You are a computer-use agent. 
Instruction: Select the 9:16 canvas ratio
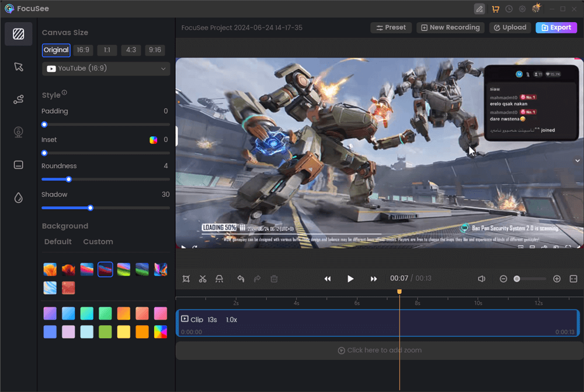(155, 50)
